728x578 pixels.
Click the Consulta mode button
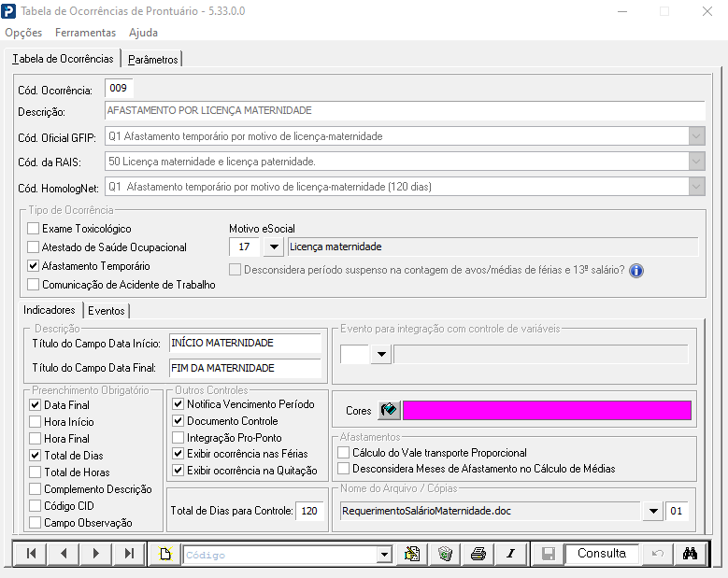[x=602, y=554]
